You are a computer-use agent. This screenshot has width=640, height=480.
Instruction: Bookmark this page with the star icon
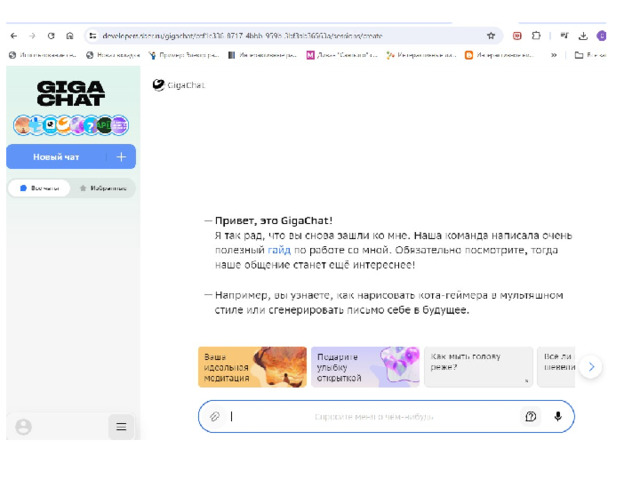coord(491,36)
